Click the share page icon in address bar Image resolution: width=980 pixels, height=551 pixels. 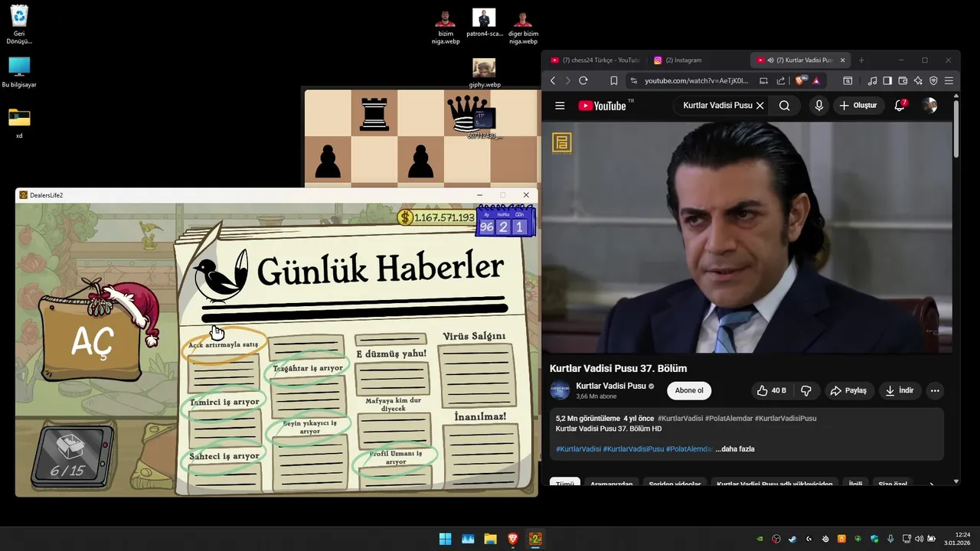[x=780, y=81]
